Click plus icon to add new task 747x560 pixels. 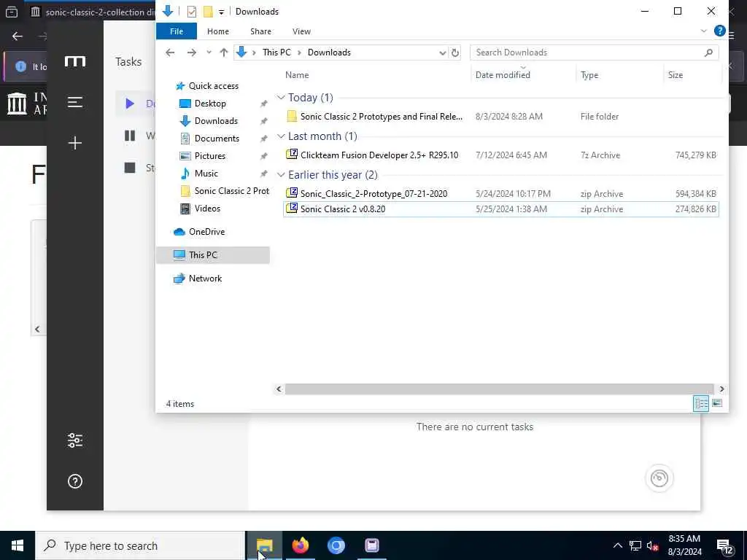point(75,143)
